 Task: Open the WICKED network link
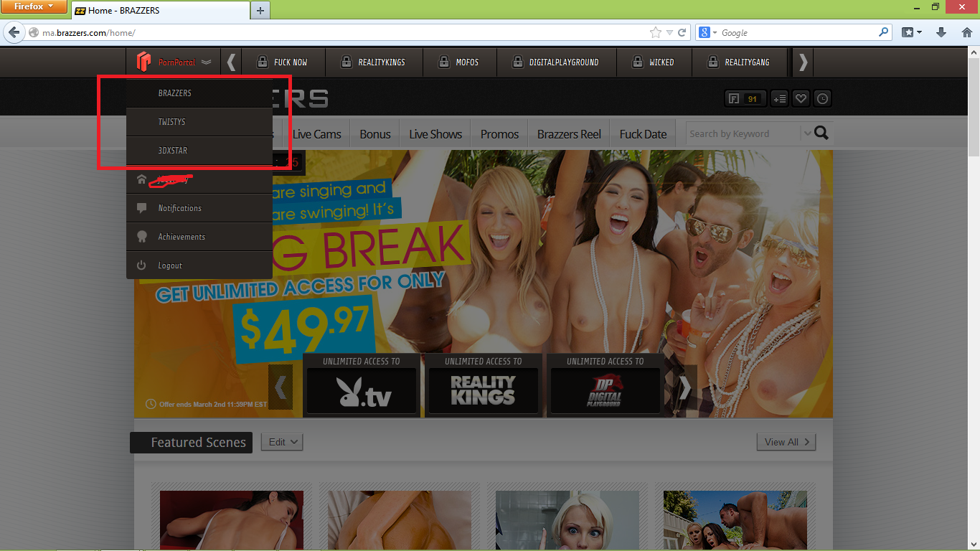tap(654, 62)
